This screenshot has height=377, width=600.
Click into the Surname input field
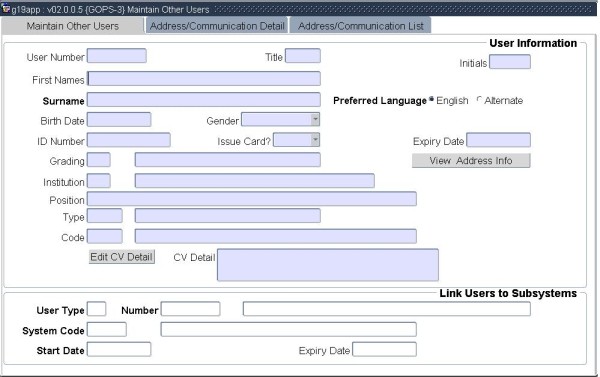coord(204,100)
